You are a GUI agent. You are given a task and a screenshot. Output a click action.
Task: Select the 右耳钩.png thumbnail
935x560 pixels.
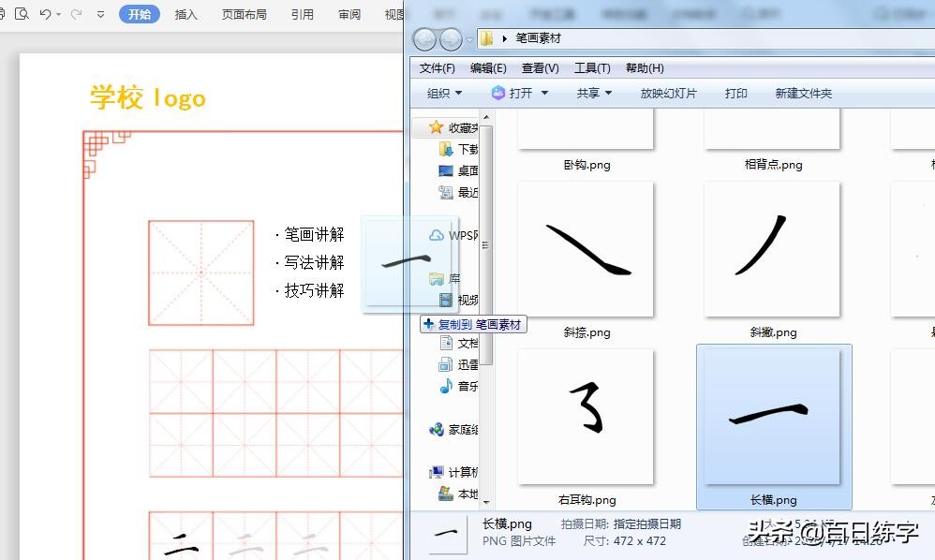586,417
